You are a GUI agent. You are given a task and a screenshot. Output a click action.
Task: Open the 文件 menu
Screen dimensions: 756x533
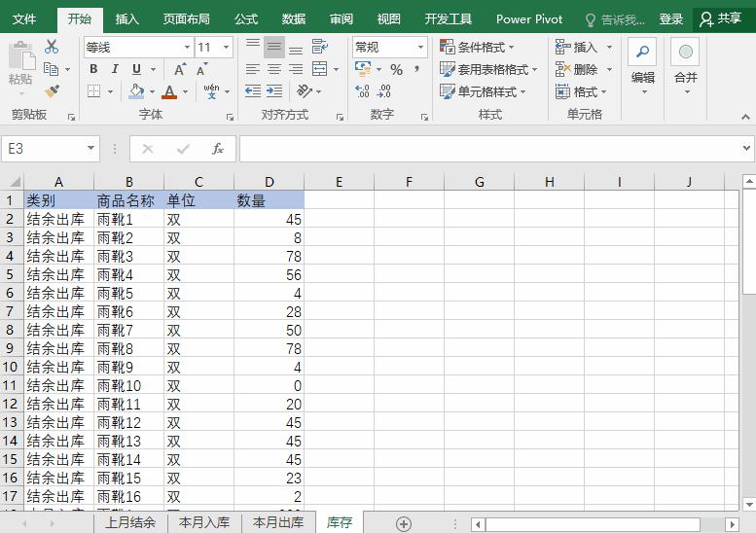[x=24, y=18]
